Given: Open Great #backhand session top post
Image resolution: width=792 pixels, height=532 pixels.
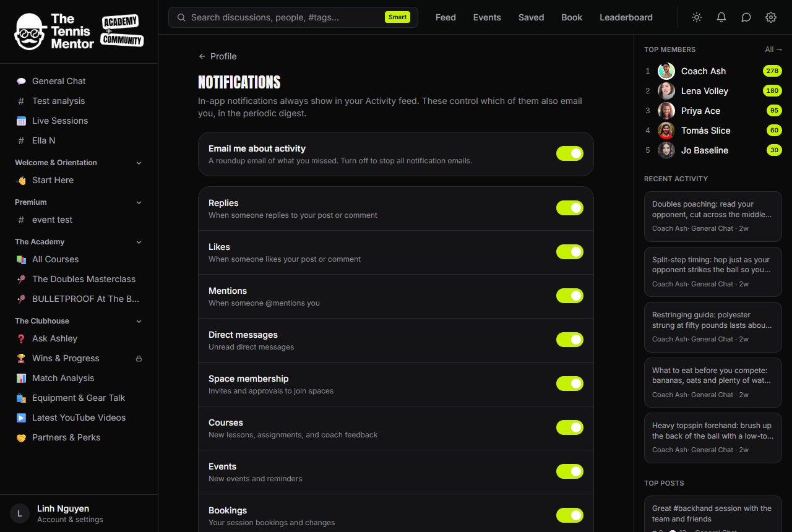Looking at the screenshot, I should tap(713, 514).
